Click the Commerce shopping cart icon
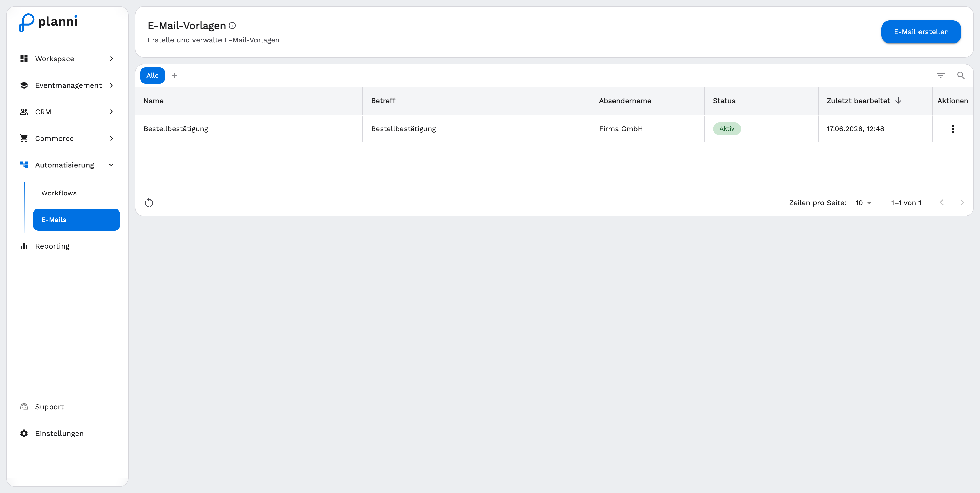Screen dimensions: 980x493 coord(24,139)
